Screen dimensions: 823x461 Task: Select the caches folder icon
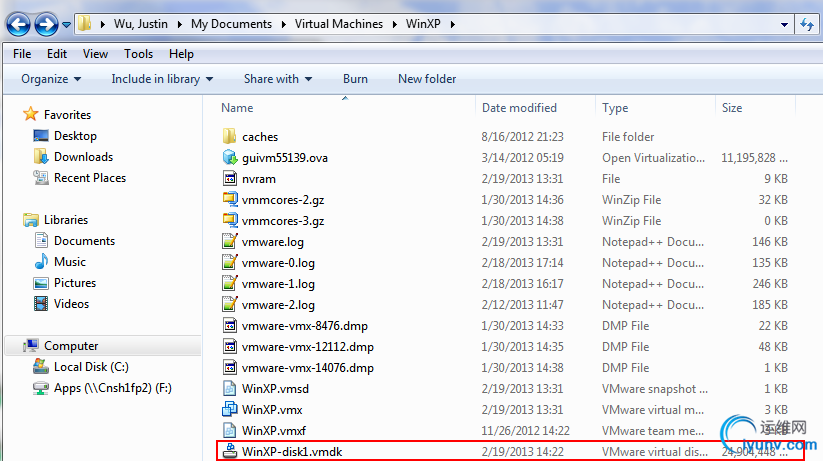coord(229,137)
